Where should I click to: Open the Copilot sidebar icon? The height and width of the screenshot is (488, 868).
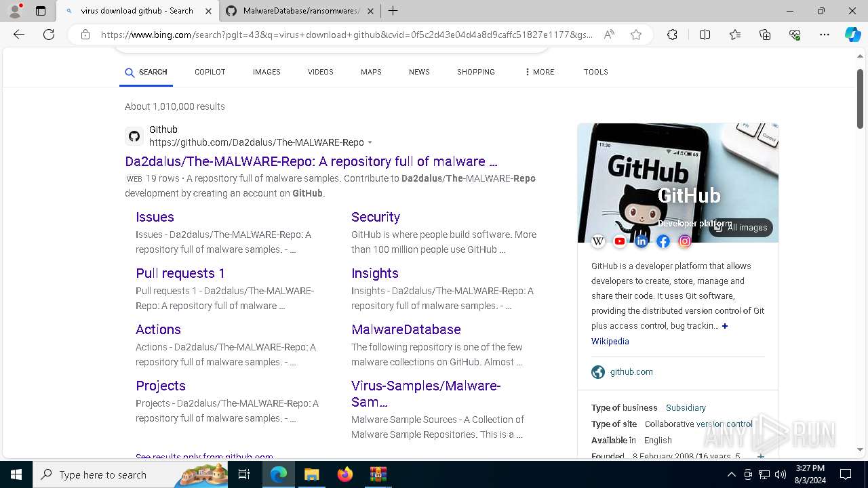tap(853, 35)
